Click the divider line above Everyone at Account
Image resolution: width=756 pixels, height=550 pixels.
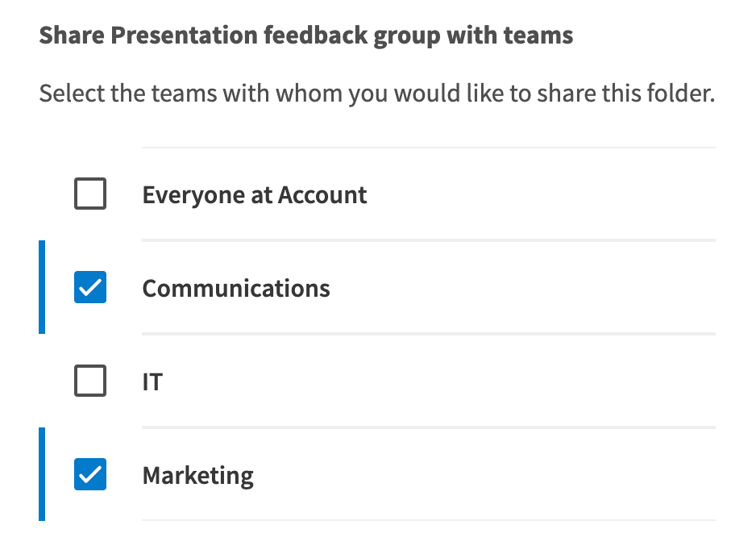click(428, 148)
